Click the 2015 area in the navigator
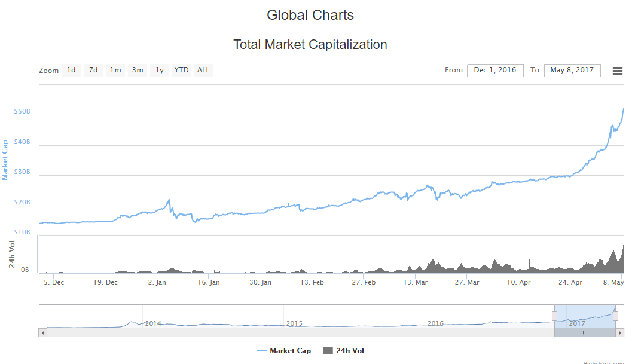The height and width of the screenshot is (364, 638). (294, 323)
